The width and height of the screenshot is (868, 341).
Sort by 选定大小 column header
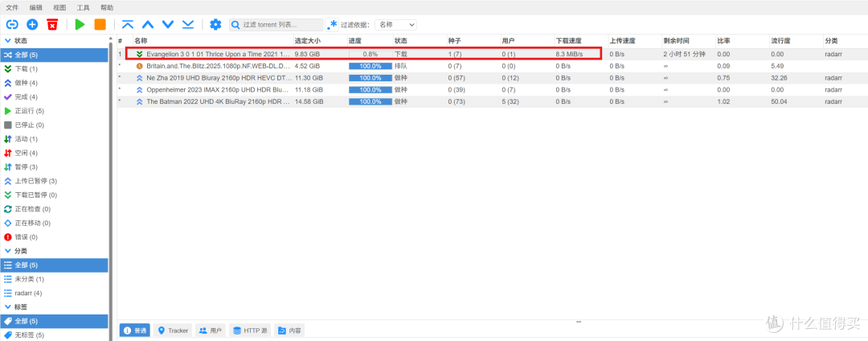coord(320,41)
